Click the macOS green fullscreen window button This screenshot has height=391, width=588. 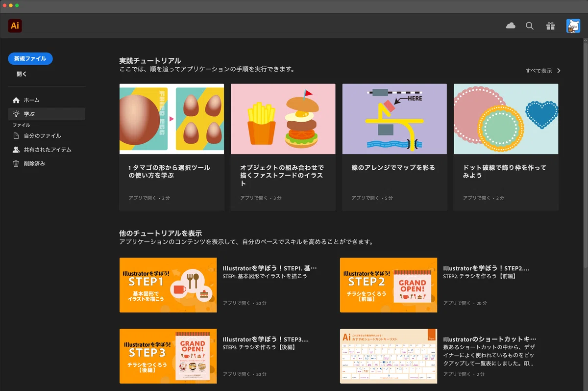click(x=17, y=5)
